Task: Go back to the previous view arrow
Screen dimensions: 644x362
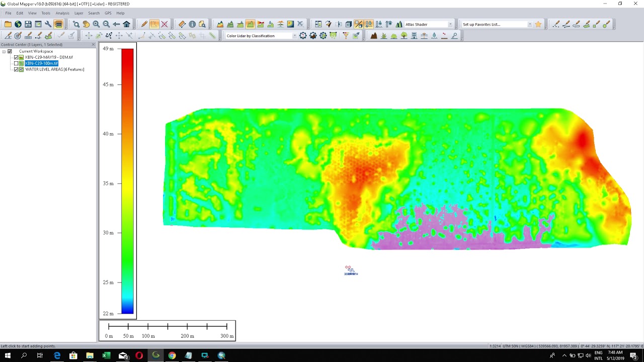Action: (116, 24)
